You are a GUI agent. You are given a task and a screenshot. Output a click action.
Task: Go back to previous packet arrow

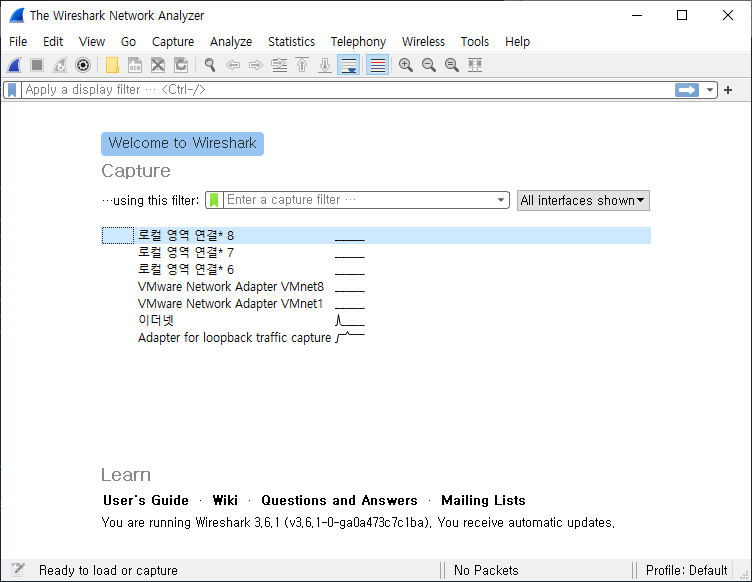coord(233,65)
